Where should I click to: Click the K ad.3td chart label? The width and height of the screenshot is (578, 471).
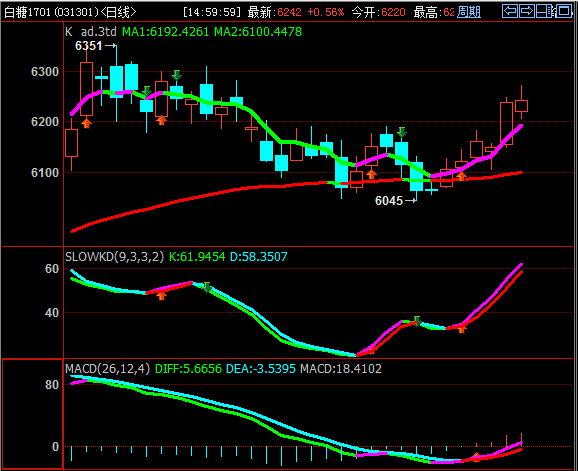[x=91, y=32]
